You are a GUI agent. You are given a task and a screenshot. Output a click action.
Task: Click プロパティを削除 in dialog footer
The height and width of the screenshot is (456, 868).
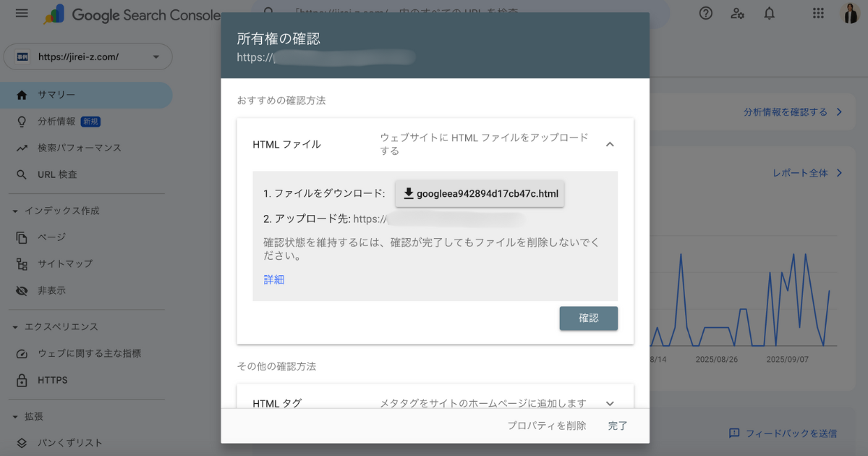click(547, 426)
